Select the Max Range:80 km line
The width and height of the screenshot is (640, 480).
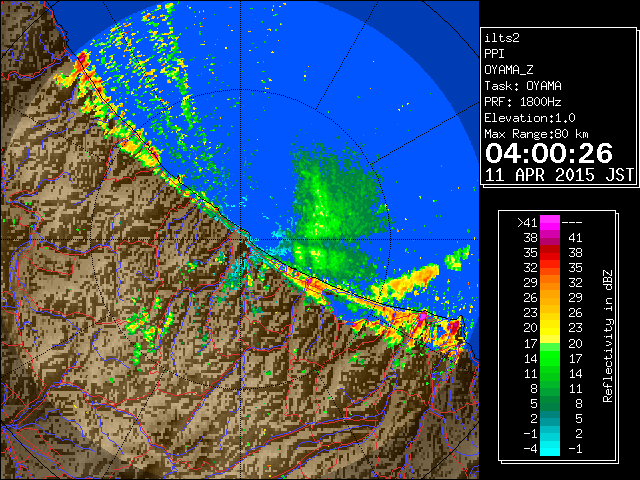pos(536,134)
